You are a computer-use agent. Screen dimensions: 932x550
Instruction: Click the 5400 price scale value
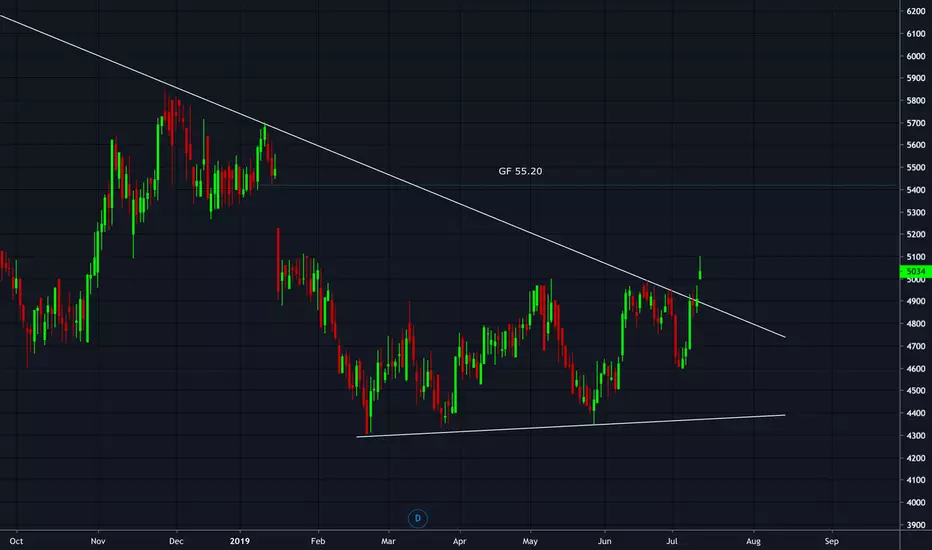coord(916,190)
